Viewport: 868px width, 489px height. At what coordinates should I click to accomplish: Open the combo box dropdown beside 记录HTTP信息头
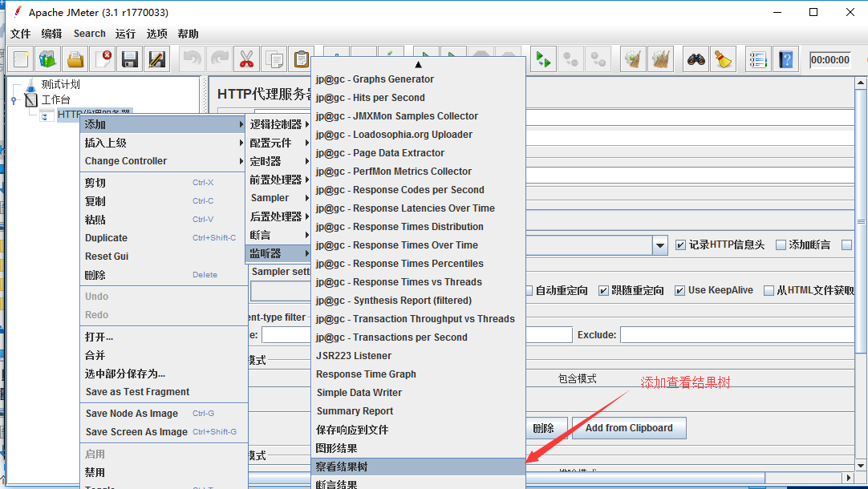[x=659, y=245]
